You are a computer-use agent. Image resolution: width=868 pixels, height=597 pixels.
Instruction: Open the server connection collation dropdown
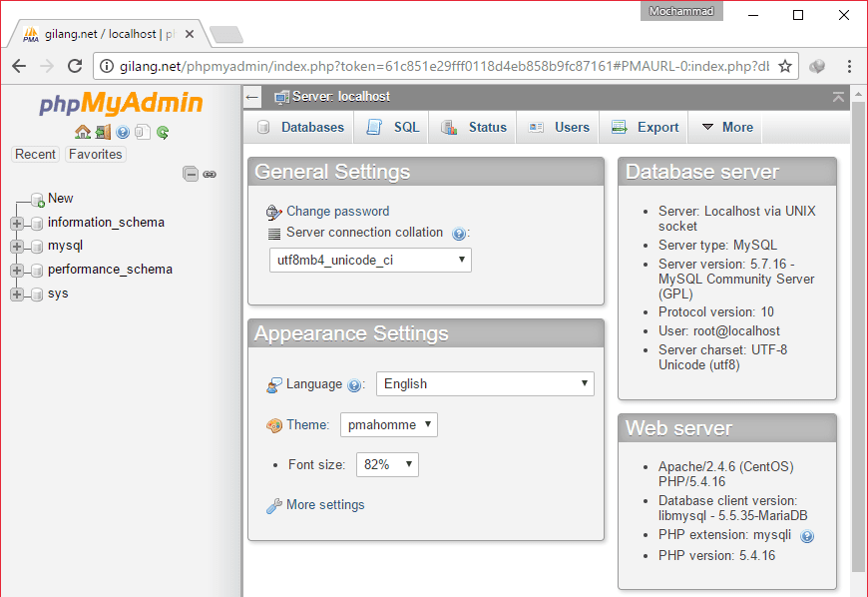[x=370, y=260]
